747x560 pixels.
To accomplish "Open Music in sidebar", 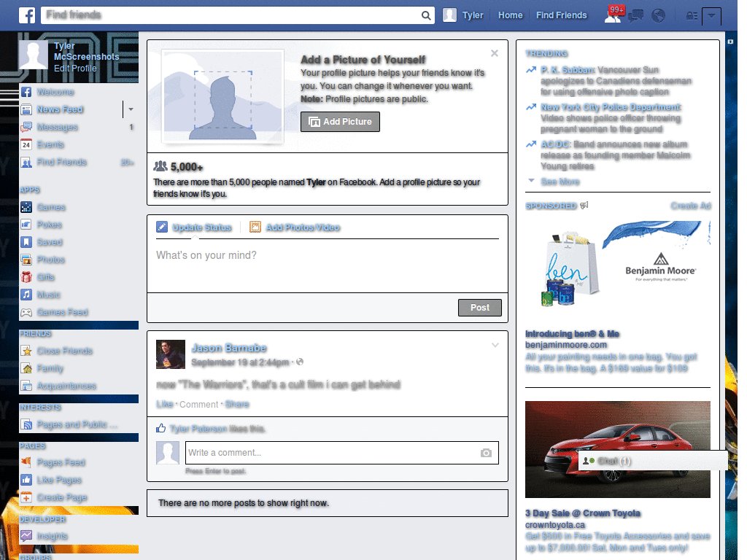I will click(49, 295).
